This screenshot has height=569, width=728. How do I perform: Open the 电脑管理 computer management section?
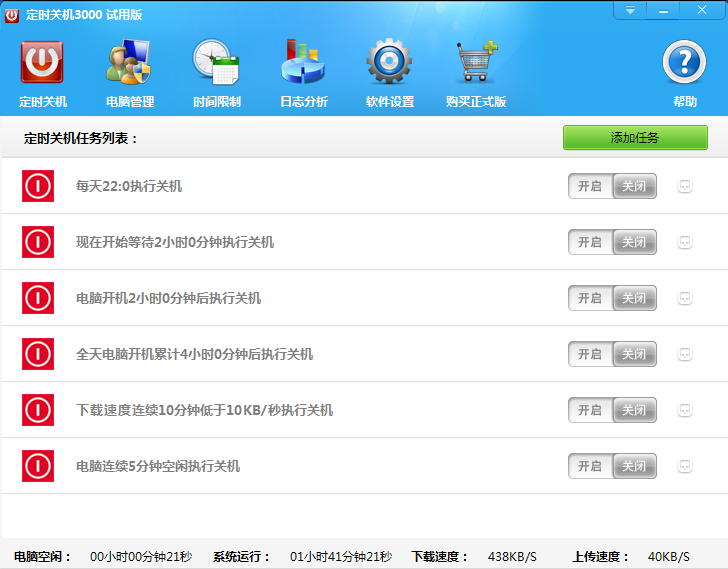pos(130,73)
